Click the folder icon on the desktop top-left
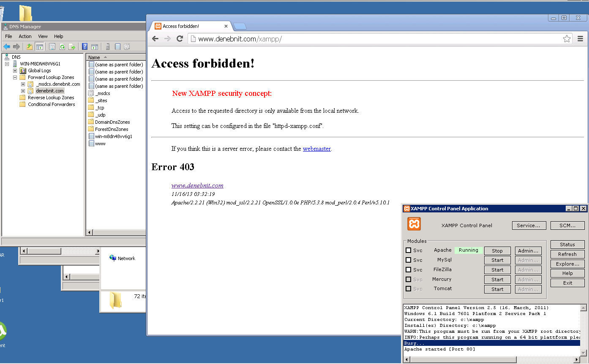Screen dimensions: 589x364 point(26,14)
